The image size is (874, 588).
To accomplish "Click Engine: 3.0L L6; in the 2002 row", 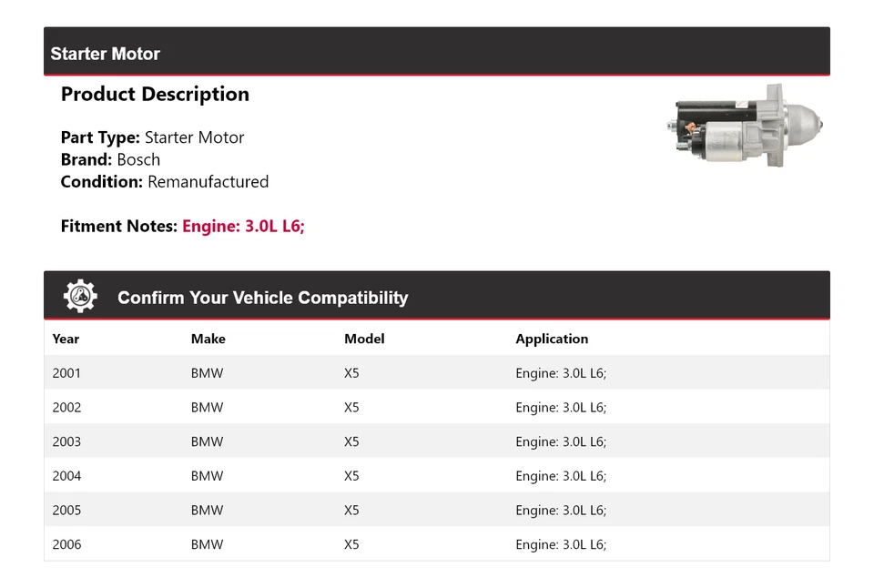I will tap(561, 408).
